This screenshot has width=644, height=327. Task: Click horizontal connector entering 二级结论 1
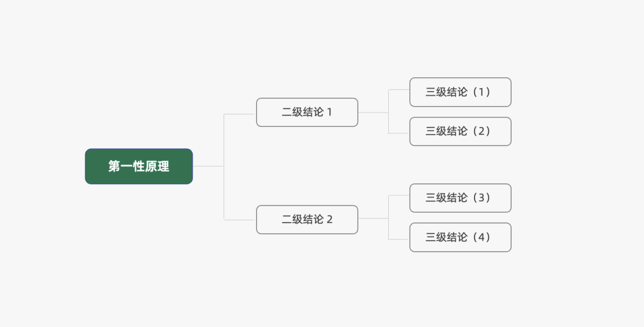240,114
